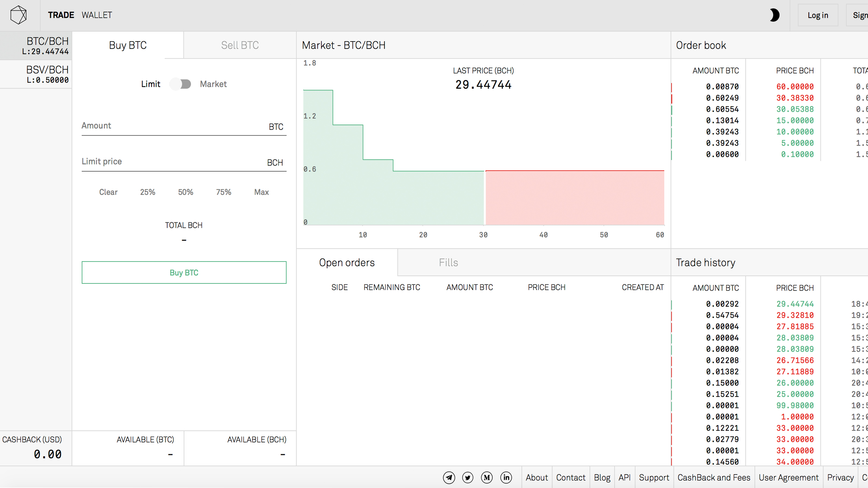Image resolution: width=868 pixels, height=488 pixels.
Task: Switch order type from Limit to Market
Action: [181, 84]
